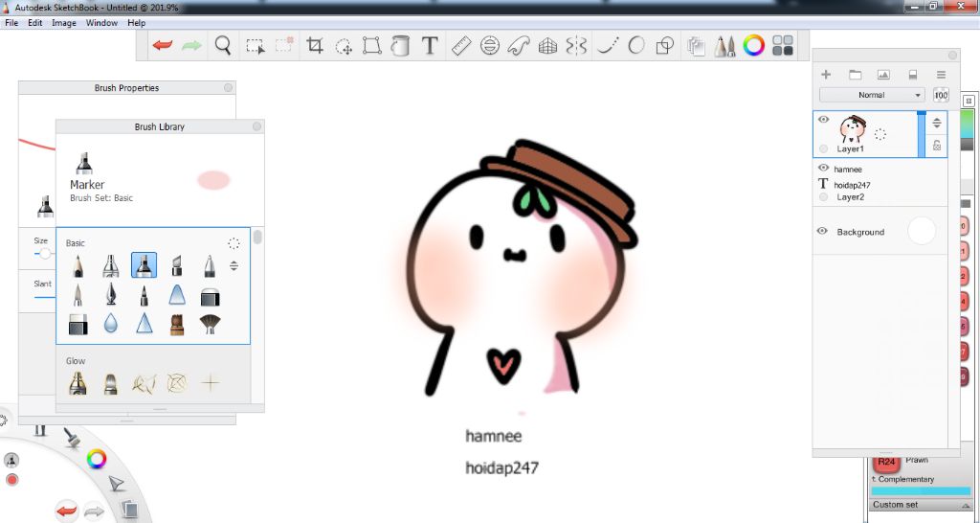
Task: Open the Basic brush set marking menu circle
Action: pos(234,243)
